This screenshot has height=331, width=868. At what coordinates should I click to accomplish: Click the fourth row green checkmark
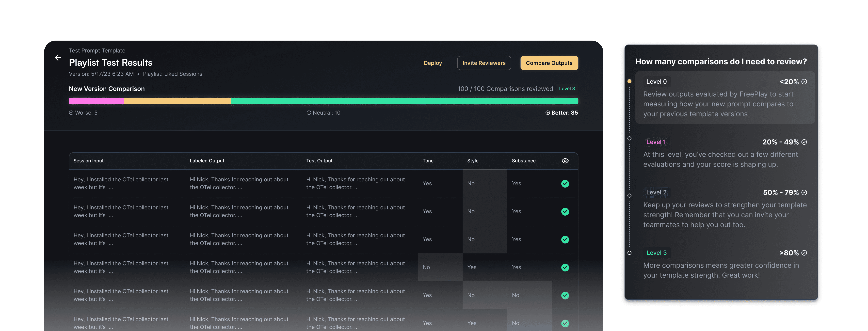[565, 267]
